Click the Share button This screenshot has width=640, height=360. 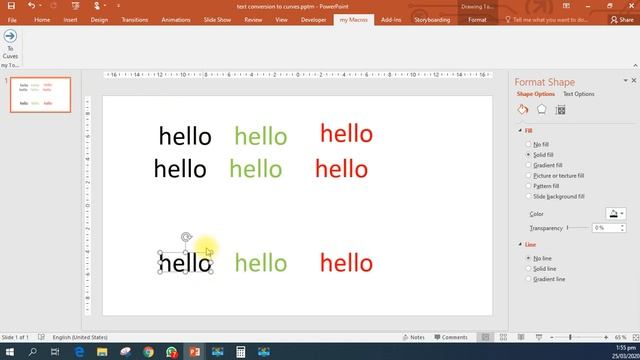pos(622,20)
